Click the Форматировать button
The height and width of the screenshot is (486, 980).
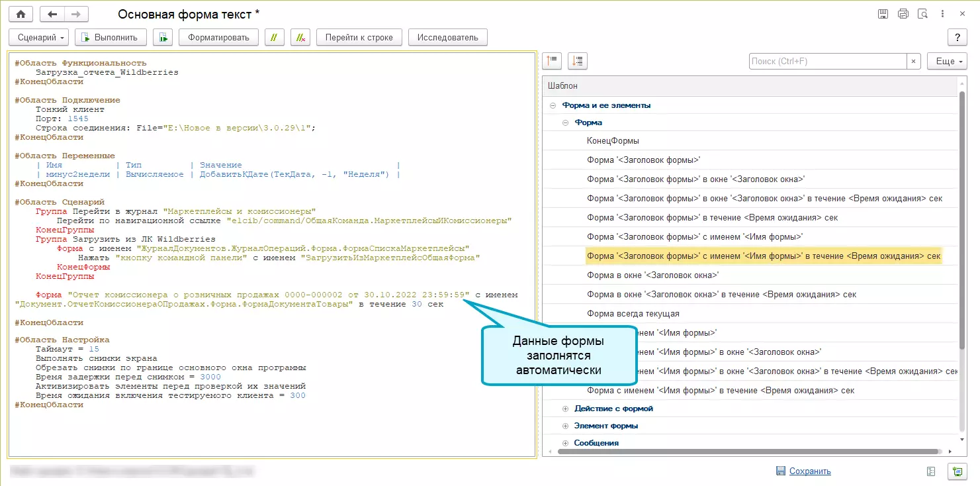coord(218,37)
